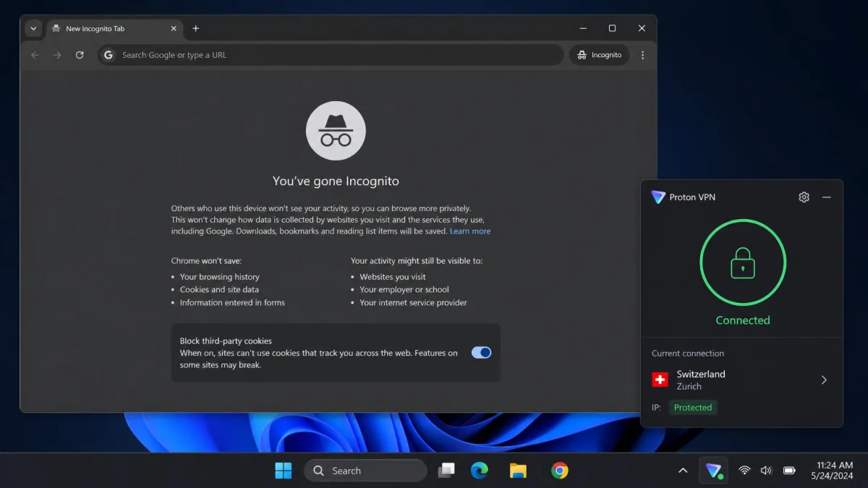Open Proton VPN settings gear
Viewport: 868px width, 488px height.
tap(804, 197)
